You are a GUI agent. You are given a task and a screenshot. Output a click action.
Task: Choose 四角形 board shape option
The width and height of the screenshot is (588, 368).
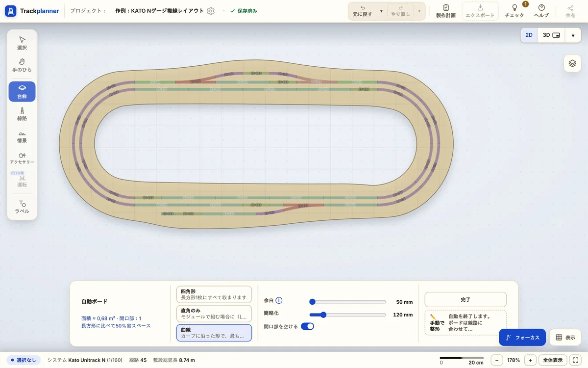[214, 294]
